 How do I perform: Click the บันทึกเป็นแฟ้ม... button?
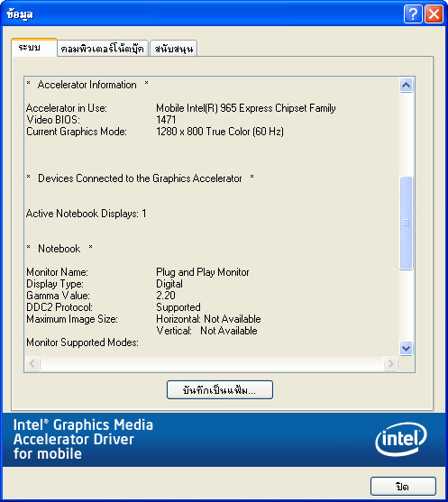(220, 389)
